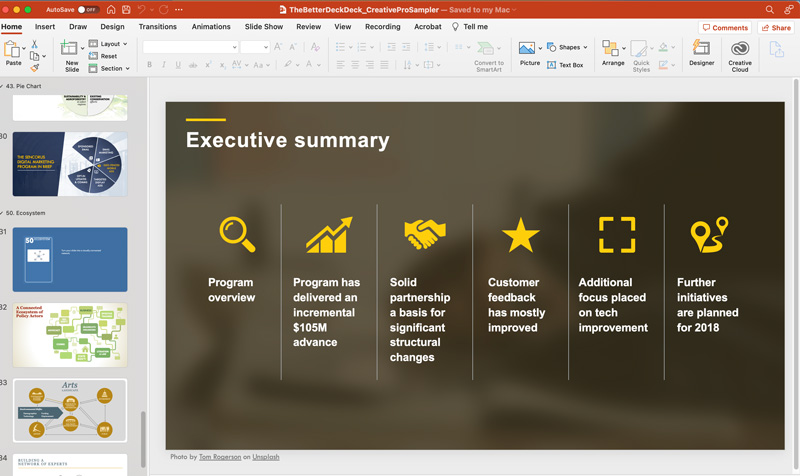Open the Section dropdown
The image size is (800, 476).
click(x=109, y=68)
